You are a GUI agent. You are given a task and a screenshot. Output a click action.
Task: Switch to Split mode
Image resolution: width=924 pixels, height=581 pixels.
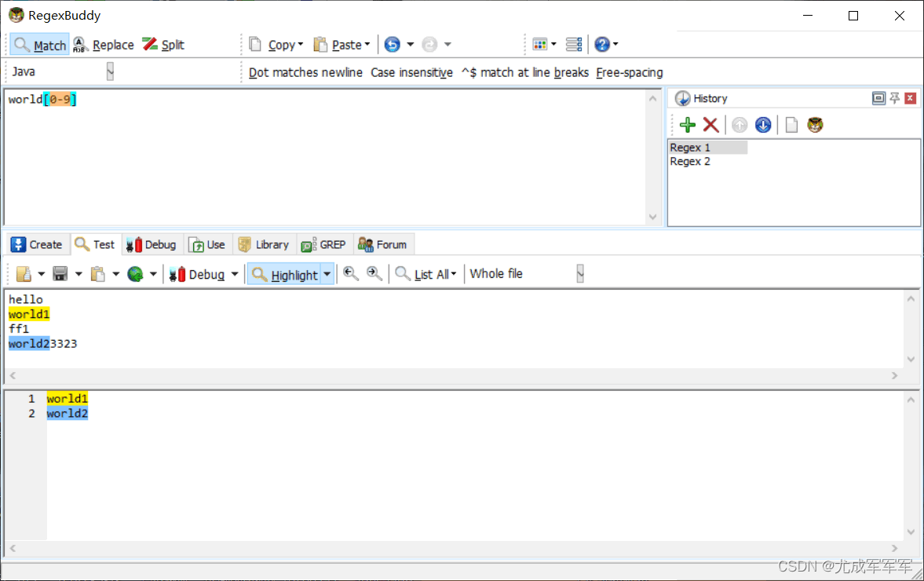163,45
